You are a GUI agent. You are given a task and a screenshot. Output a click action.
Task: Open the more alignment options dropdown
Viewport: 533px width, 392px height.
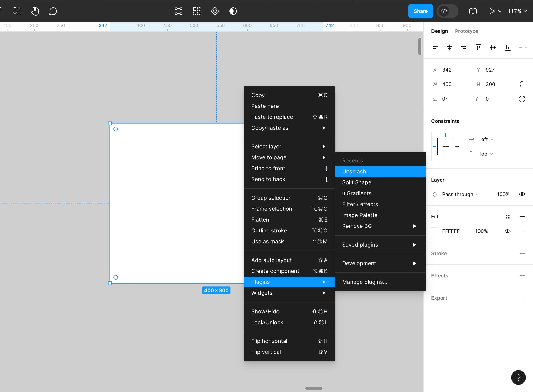pyautogui.click(x=522, y=48)
